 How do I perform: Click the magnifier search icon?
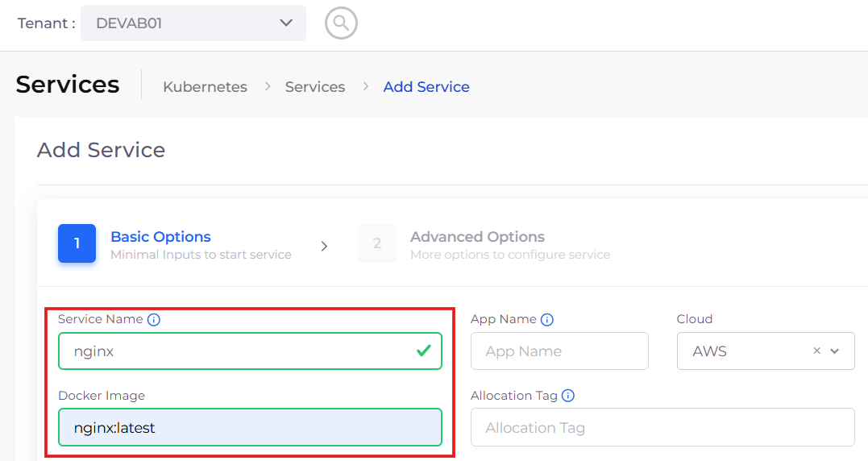coord(341,23)
